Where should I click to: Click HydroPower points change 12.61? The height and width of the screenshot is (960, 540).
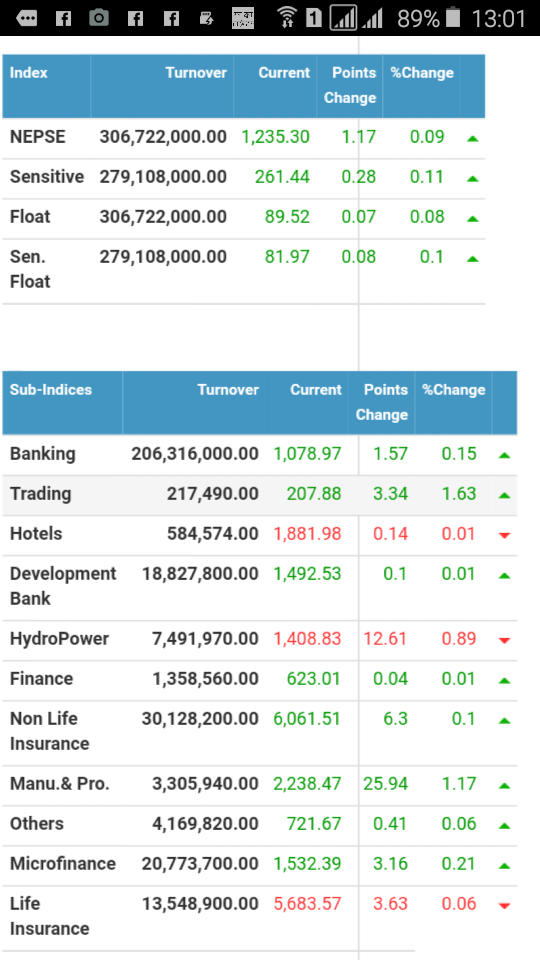tap(386, 639)
